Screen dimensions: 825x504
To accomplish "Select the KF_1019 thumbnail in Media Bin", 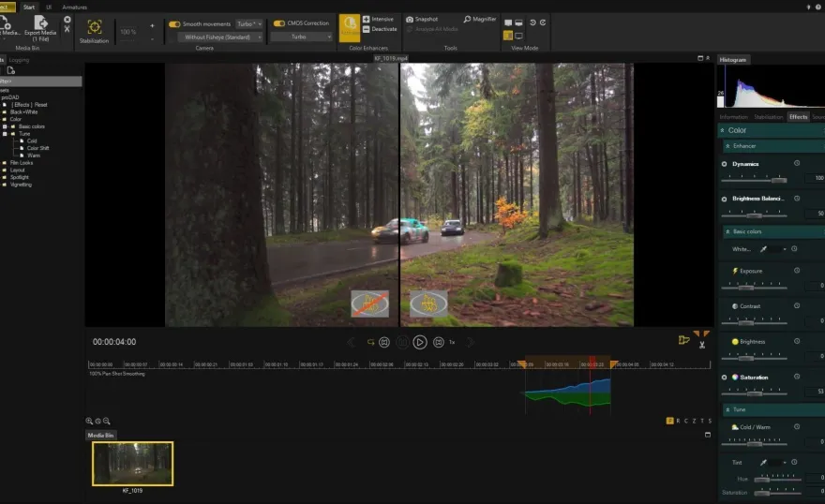I will 132,463.
